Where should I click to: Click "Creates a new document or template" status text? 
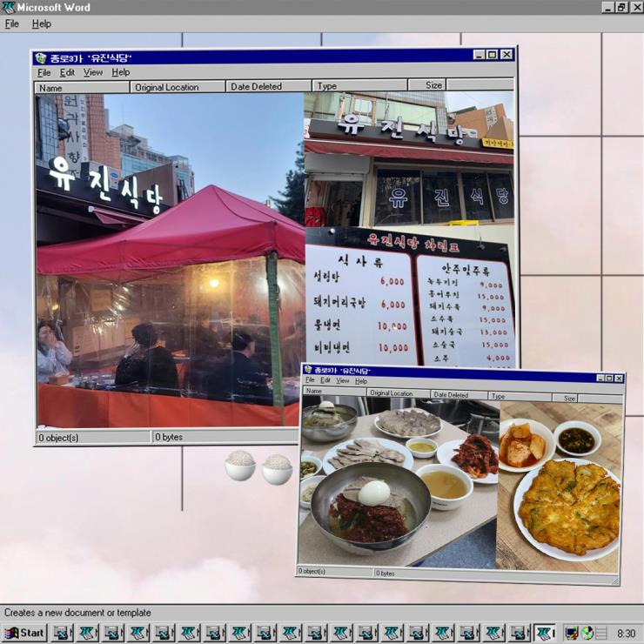77,613
